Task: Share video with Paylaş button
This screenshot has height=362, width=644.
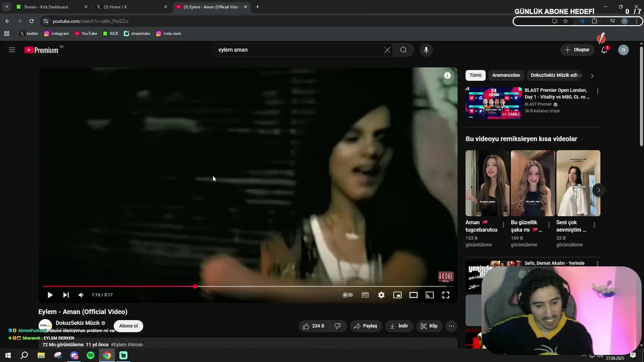Action: tap(366, 326)
